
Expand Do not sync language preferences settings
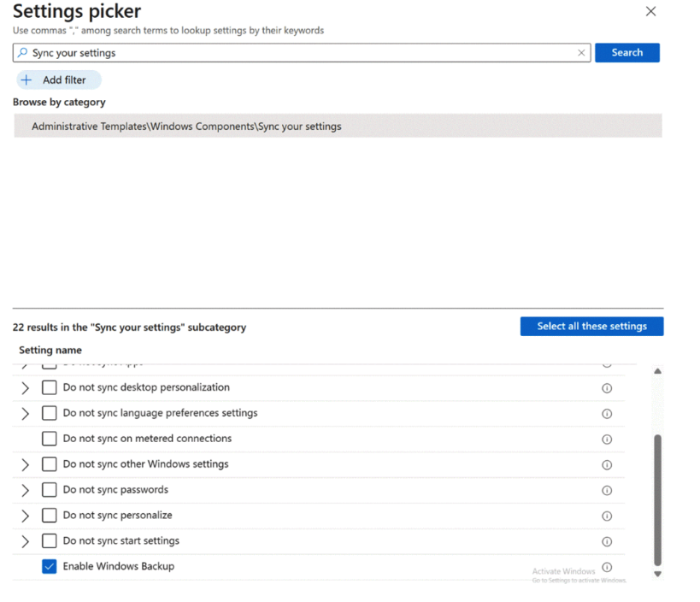pyautogui.click(x=25, y=413)
